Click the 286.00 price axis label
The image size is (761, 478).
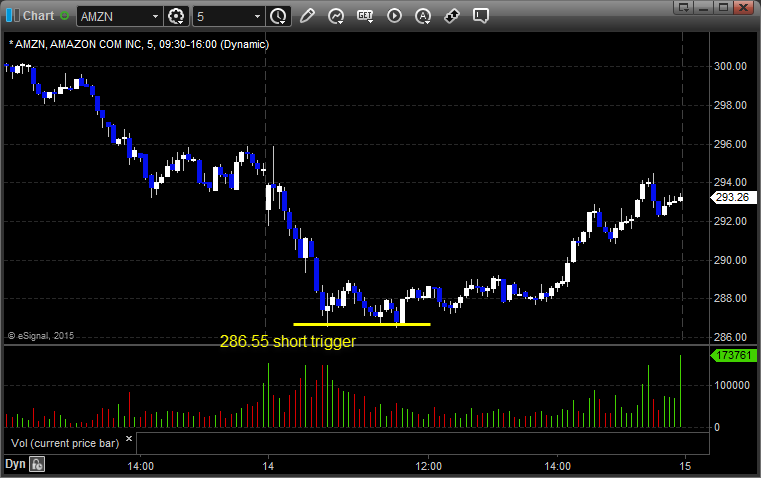(x=730, y=337)
